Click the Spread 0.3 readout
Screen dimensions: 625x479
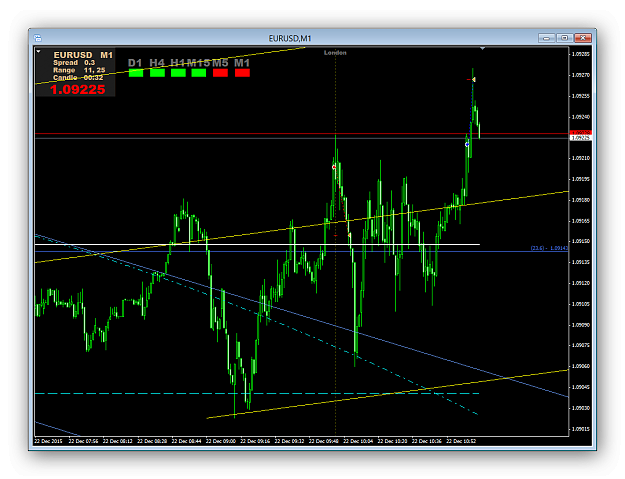74,63
